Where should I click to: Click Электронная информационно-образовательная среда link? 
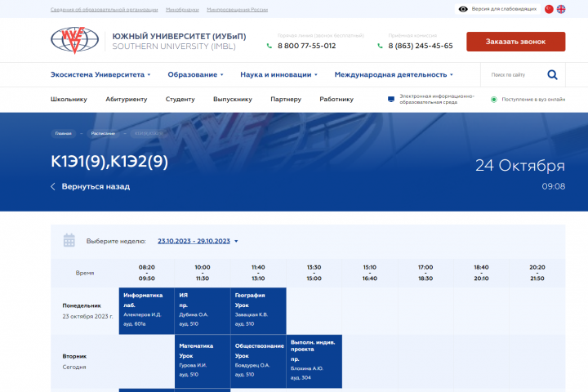[x=437, y=99]
